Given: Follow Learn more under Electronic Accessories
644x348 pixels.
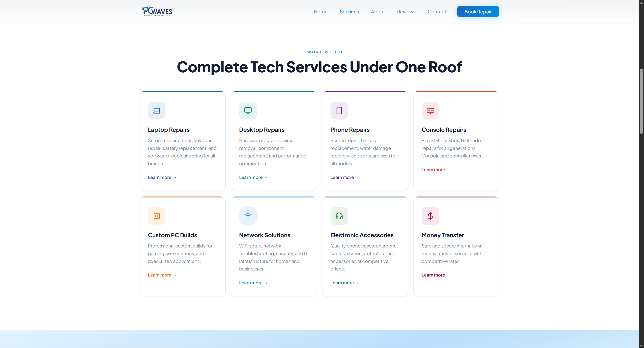Looking at the screenshot, I should pyautogui.click(x=344, y=283).
